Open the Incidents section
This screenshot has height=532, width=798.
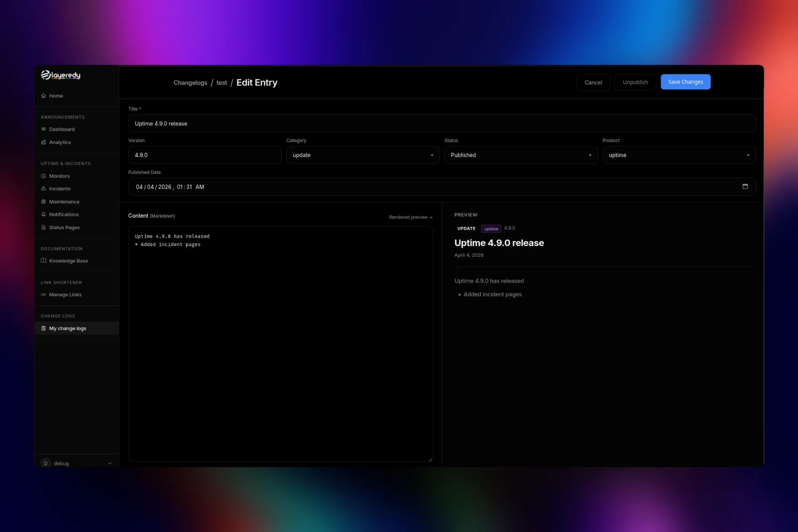point(60,188)
